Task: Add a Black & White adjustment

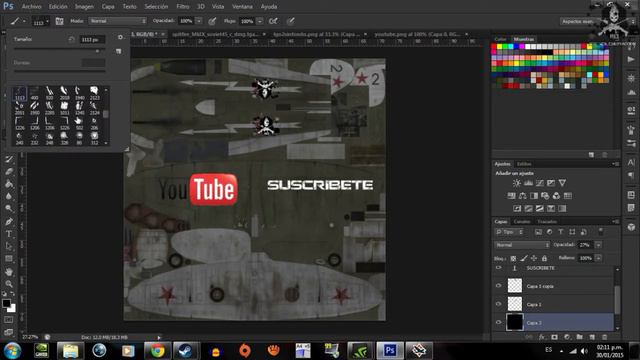Action: click(534, 196)
